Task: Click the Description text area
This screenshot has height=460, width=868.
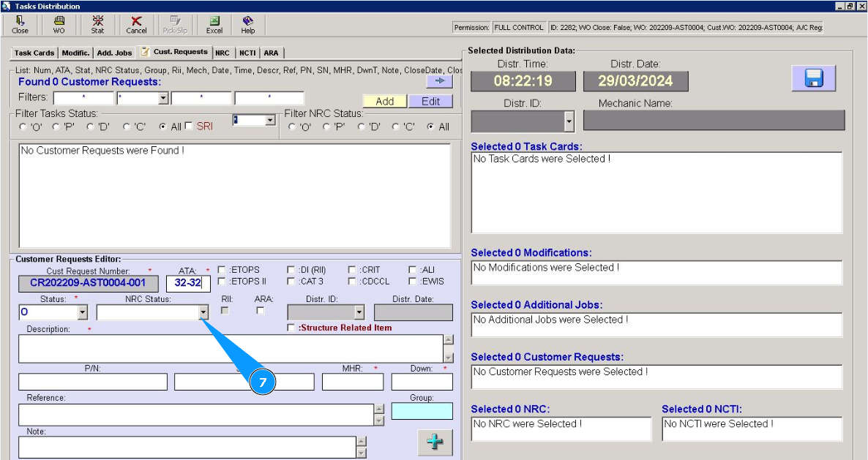Action: click(231, 348)
